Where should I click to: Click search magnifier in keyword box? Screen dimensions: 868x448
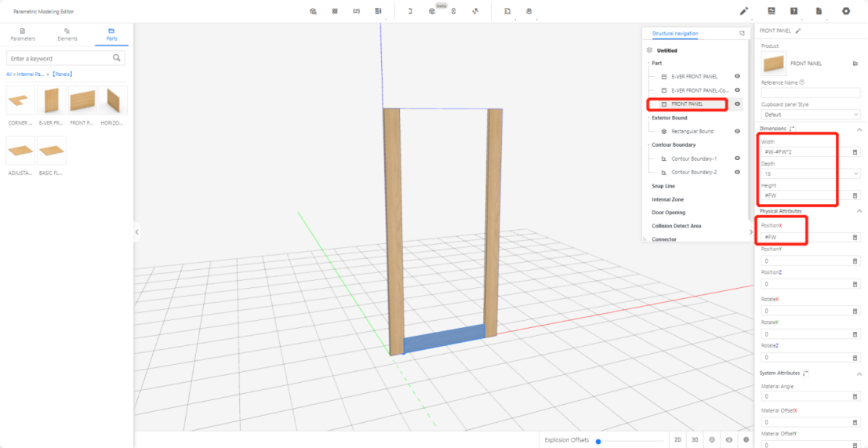(x=117, y=58)
